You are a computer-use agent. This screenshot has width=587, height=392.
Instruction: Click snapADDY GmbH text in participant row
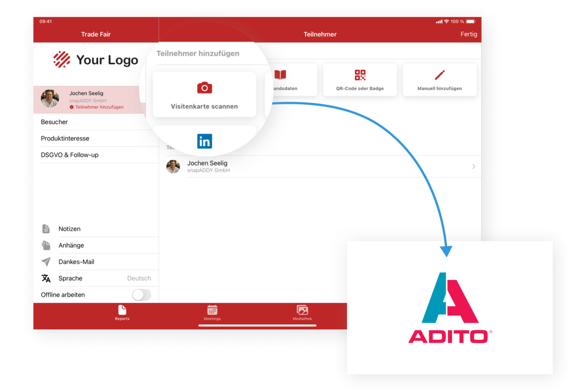pyautogui.click(x=209, y=171)
